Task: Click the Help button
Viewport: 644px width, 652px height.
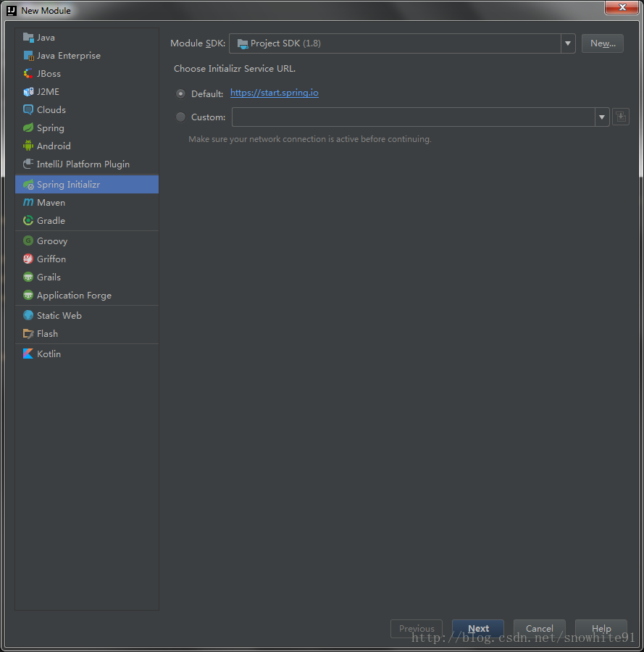Action: [601, 628]
